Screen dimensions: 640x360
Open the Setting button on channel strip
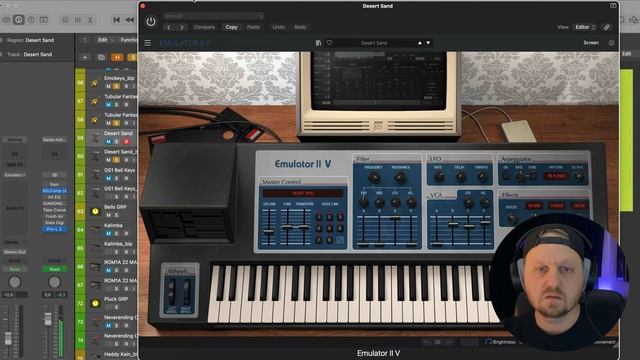15,140
